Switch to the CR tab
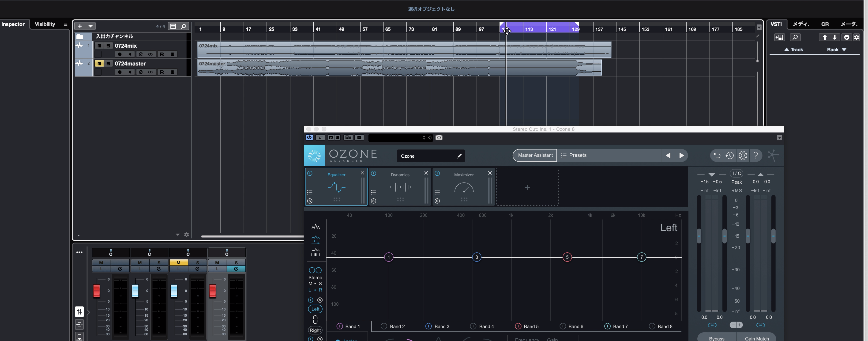The height and width of the screenshot is (341, 868). tap(825, 24)
